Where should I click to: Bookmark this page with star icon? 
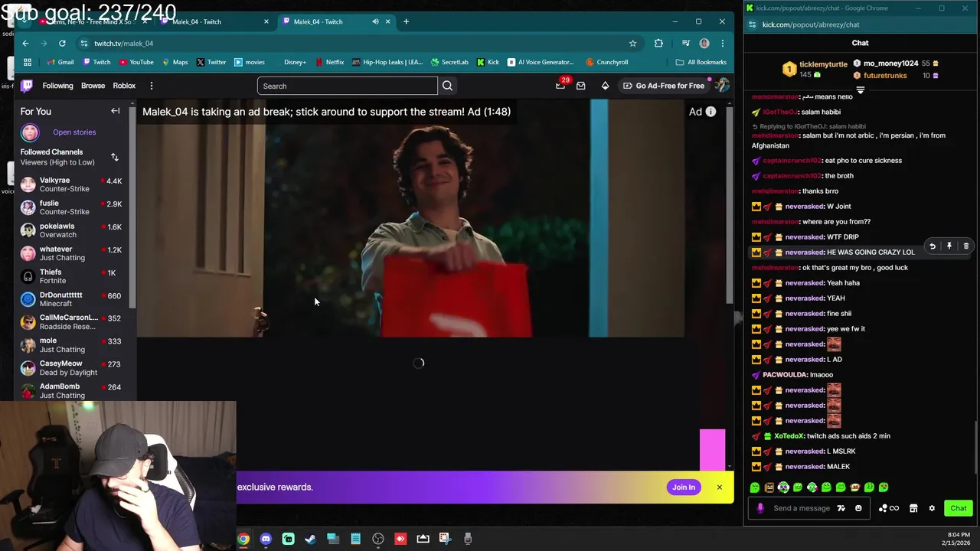pos(632,44)
